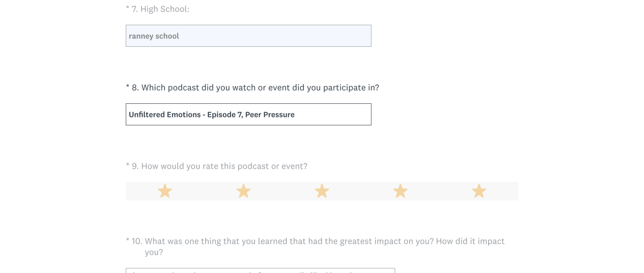Give a four-star rating
Screen dimensions: 644x273
400,191
